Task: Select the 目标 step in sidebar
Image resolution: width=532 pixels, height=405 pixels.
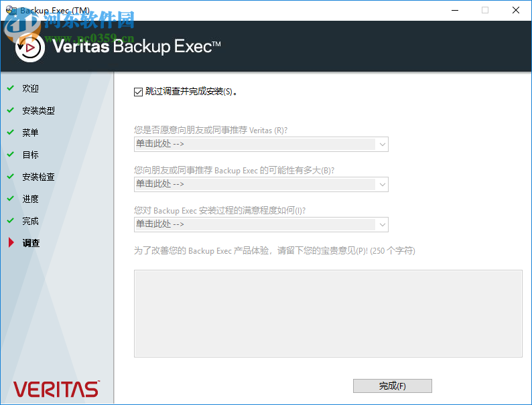Action: coord(30,155)
